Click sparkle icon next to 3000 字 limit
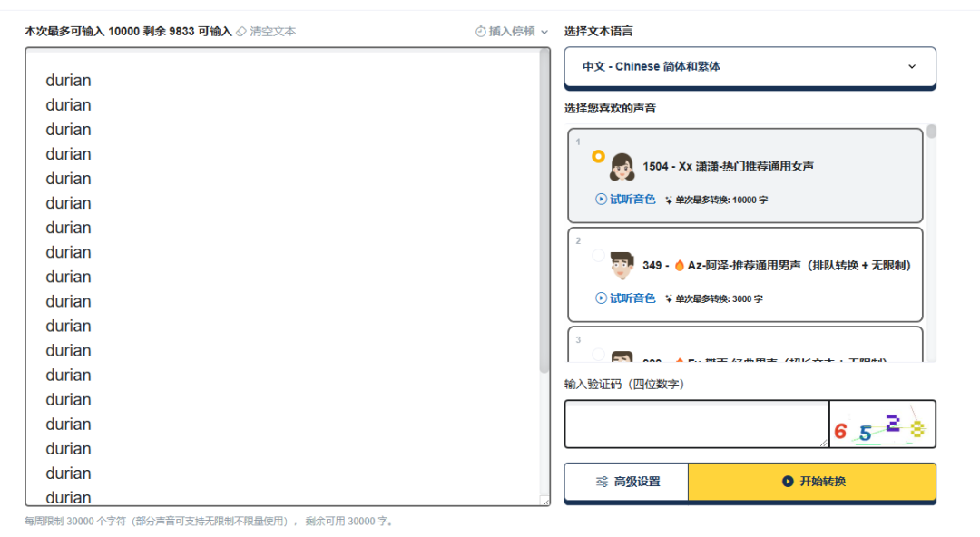This screenshot has width=980, height=537. click(x=669, y=298)
